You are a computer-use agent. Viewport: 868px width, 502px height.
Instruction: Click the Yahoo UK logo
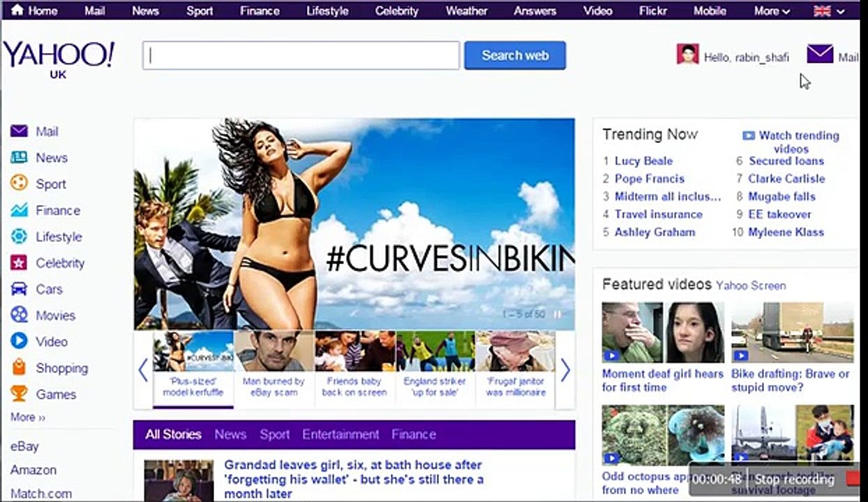59,59
